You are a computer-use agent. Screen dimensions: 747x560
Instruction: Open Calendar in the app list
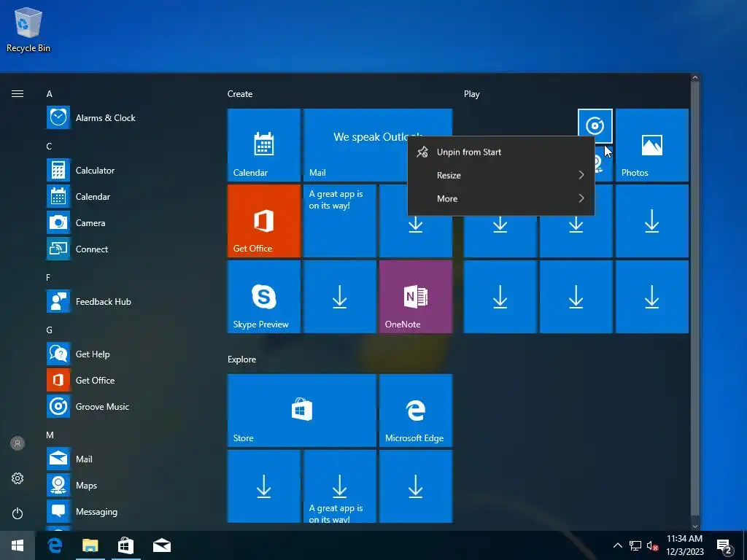click(x=78, y=196)
